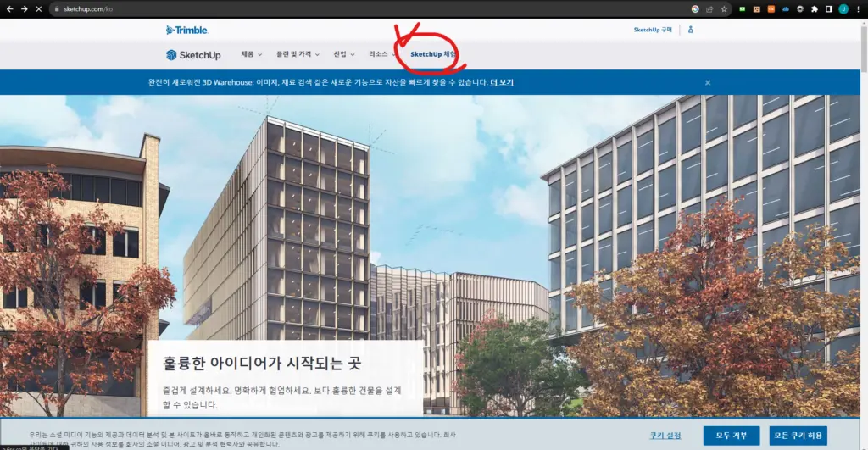Screen dimensions: 868x450
Task: Click the 모든 쿠키 허용 button
Action: (x=798, y=436)
